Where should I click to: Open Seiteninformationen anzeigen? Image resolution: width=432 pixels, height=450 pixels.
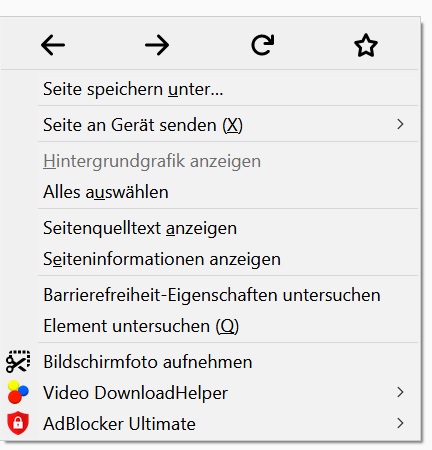pyautogui.click(x=162, y=259)
